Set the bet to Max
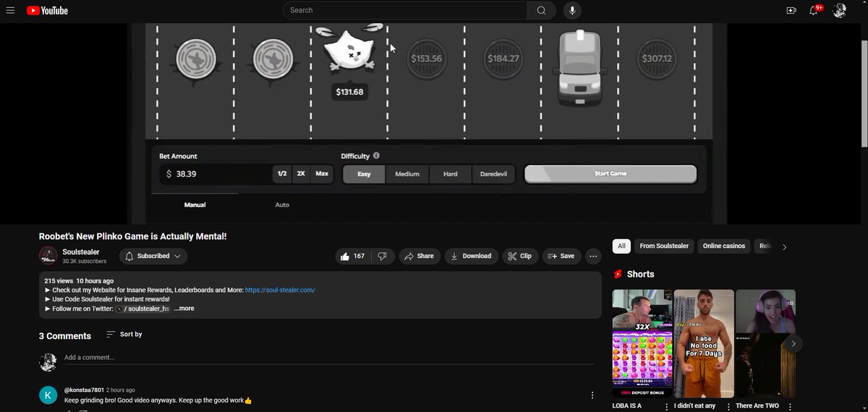The height and width of the screenshot is (412, 868). click(322, 173)
